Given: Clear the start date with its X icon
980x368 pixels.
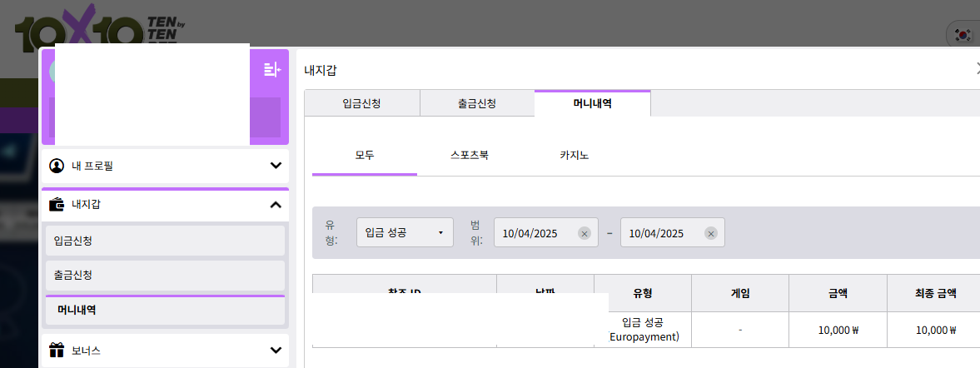Looking at the screenshot, I should tap(585, 234).
